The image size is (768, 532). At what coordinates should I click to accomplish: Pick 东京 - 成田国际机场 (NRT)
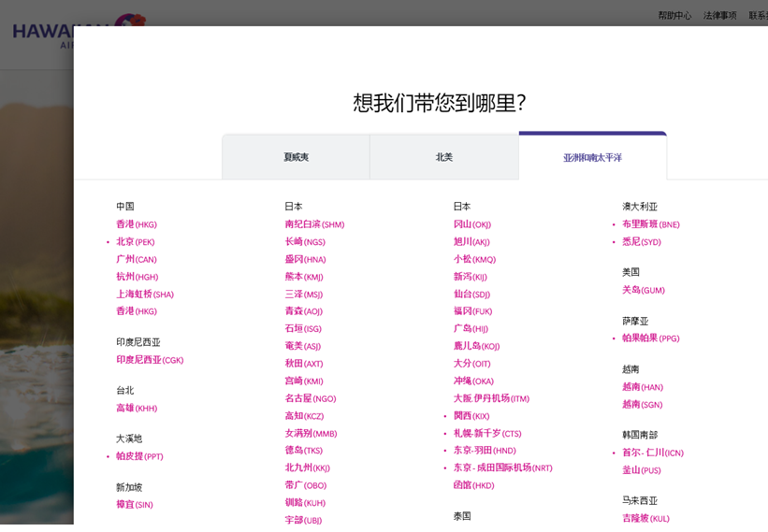tap(502, 467)
